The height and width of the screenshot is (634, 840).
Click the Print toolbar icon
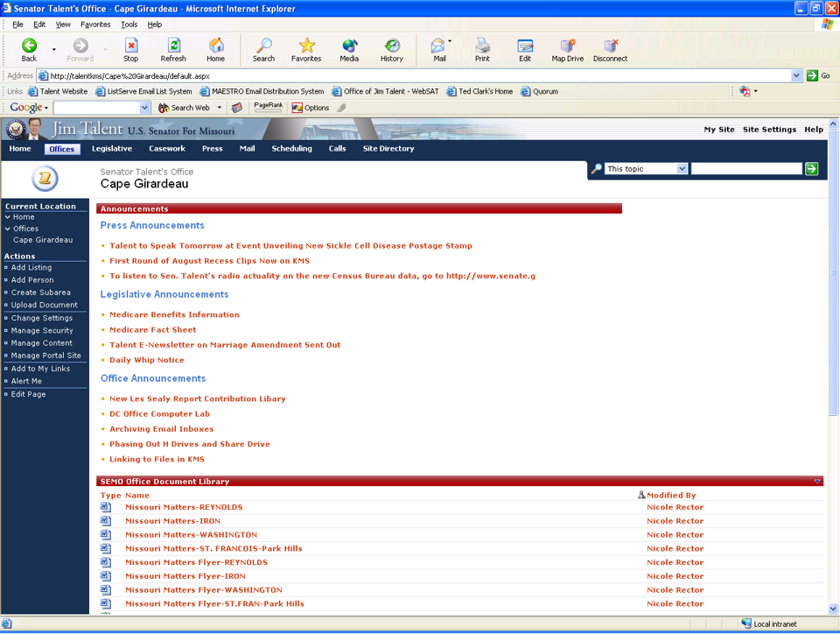pyautogui.click(x=482, y=46)
